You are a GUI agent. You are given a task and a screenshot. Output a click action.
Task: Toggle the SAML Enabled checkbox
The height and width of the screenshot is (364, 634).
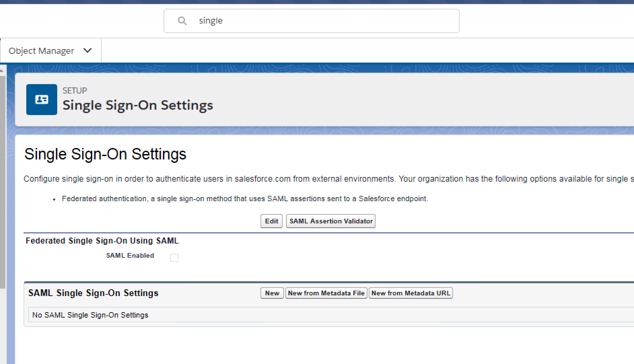pos(174,258)
